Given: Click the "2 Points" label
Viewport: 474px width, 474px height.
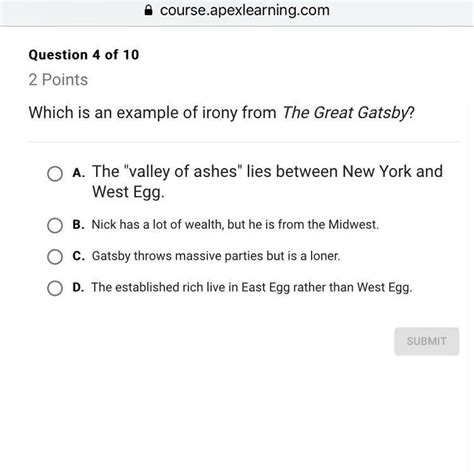Looking at the screenshot, I should tap(58, 80).
